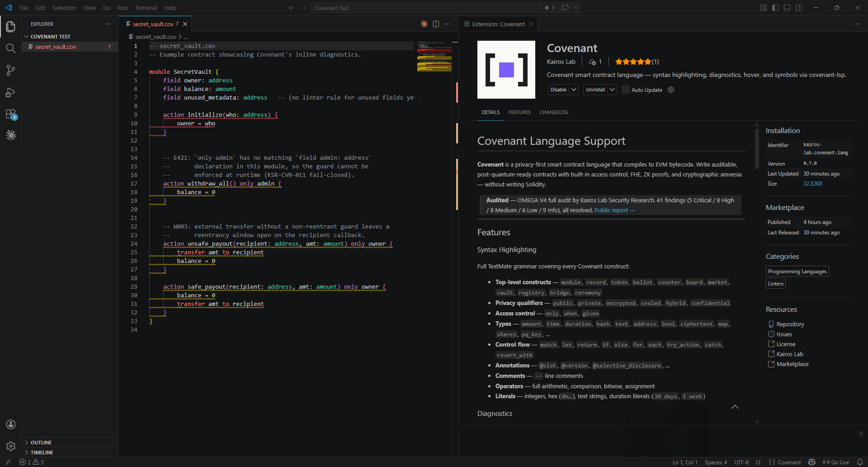Open the Uninstall dropdown arrow

point(613,90)
